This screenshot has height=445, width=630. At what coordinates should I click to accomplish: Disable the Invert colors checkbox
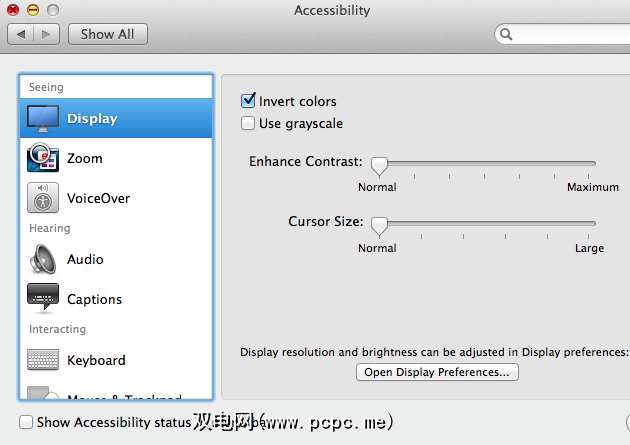click(248, 101)
